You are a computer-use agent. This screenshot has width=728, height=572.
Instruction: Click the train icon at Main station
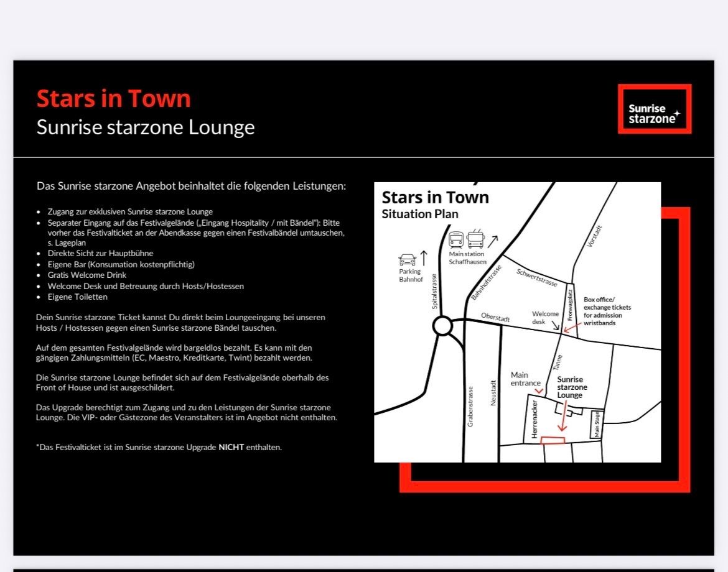[456, 239]
